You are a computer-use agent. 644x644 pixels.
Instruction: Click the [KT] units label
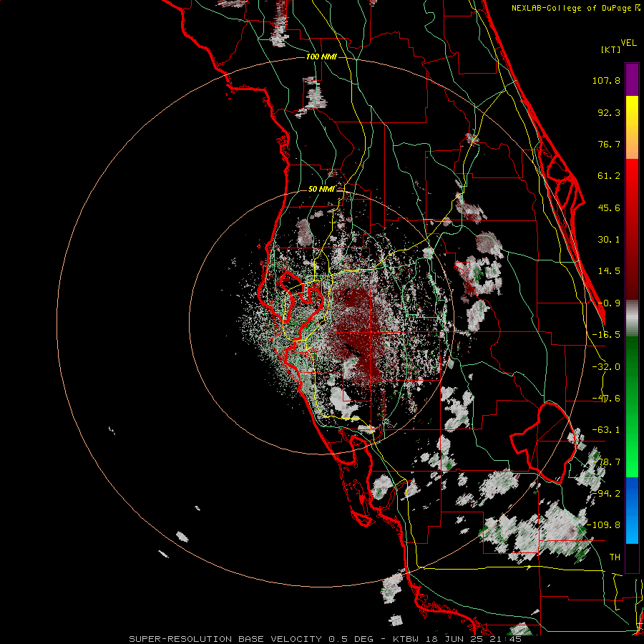click(611, 49)
